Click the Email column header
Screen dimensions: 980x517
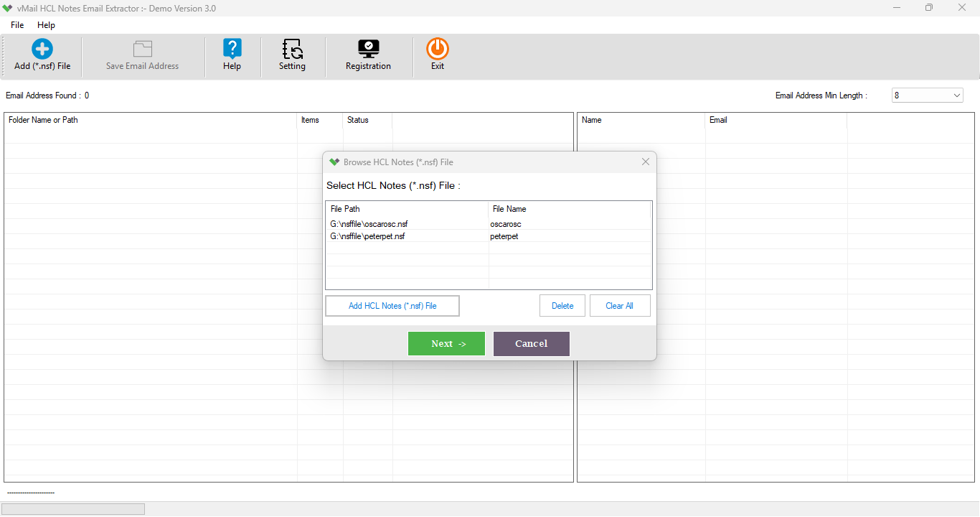click(776, 120)
